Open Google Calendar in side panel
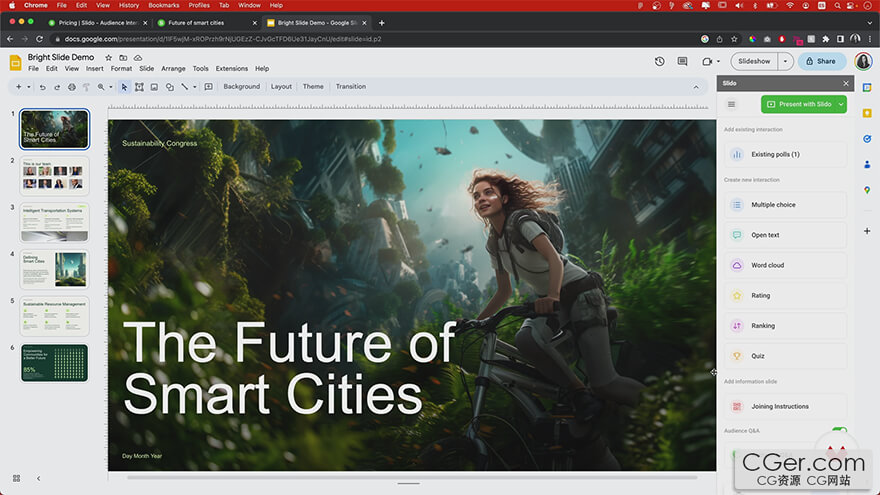This screenshot has width=880, height=495. click(867, 87)
